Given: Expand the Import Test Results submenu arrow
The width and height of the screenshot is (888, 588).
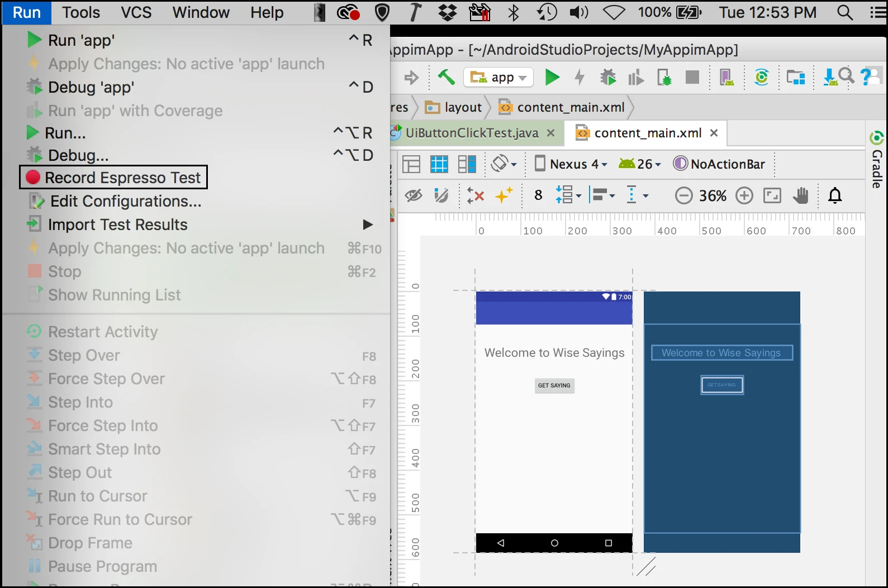Looking at the screenshot, I should click(368, 224).
